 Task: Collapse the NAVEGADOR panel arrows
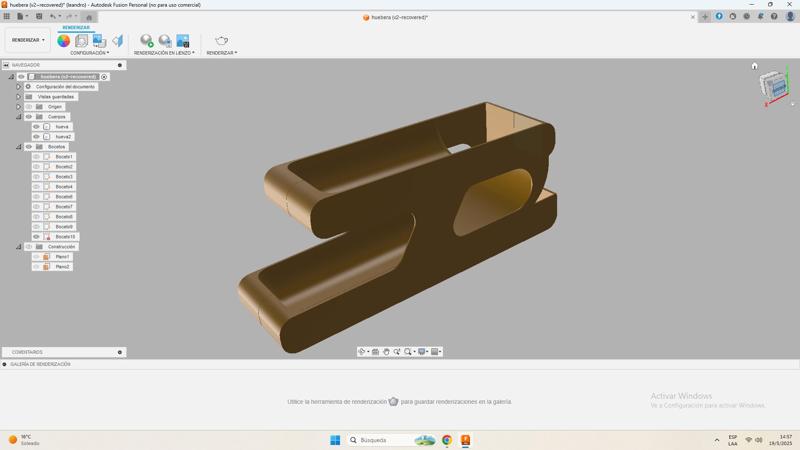(x=6, y=65)
